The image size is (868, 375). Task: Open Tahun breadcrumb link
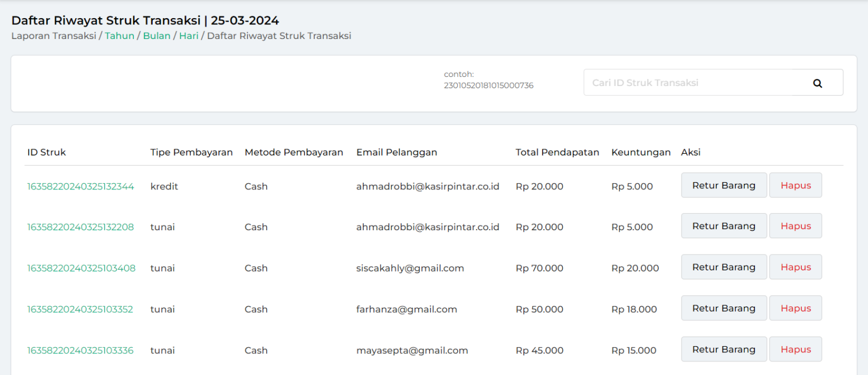(119, 36)
